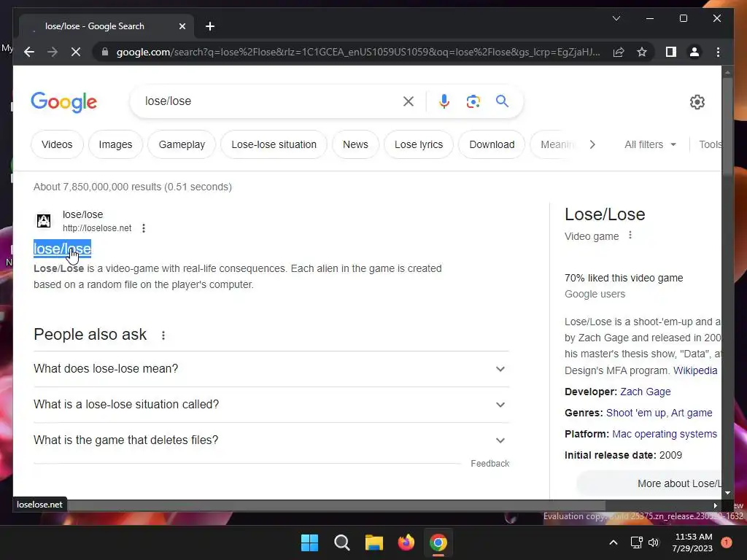The height and width of the screenshot is (560, 747).
Task: Select the Lose lyrics chip
Action: coord(418,144)
